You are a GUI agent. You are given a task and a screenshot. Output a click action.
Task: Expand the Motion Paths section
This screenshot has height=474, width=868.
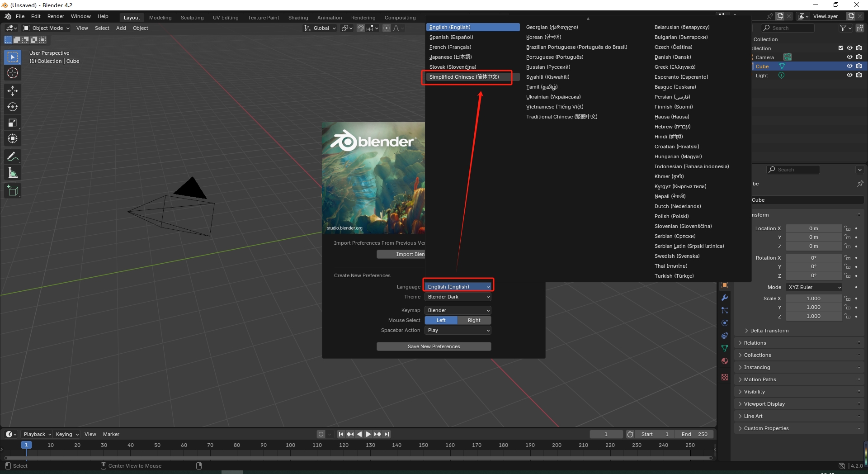pos(760,379)
